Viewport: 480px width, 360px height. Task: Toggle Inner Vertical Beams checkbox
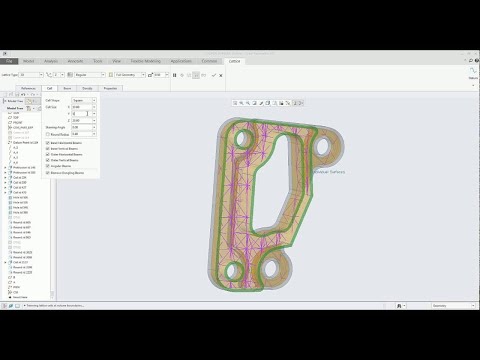pos(48,149)
